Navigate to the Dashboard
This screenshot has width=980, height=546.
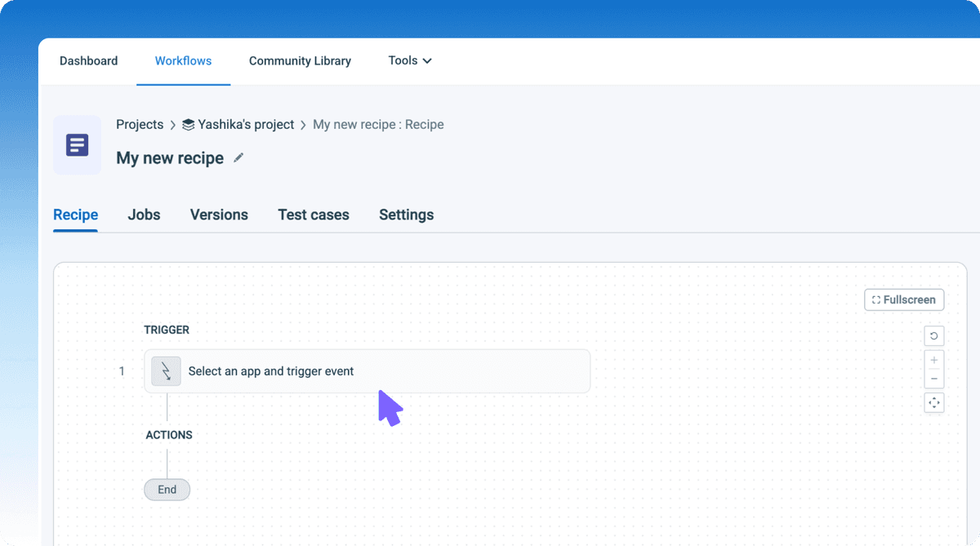(88, 60)
